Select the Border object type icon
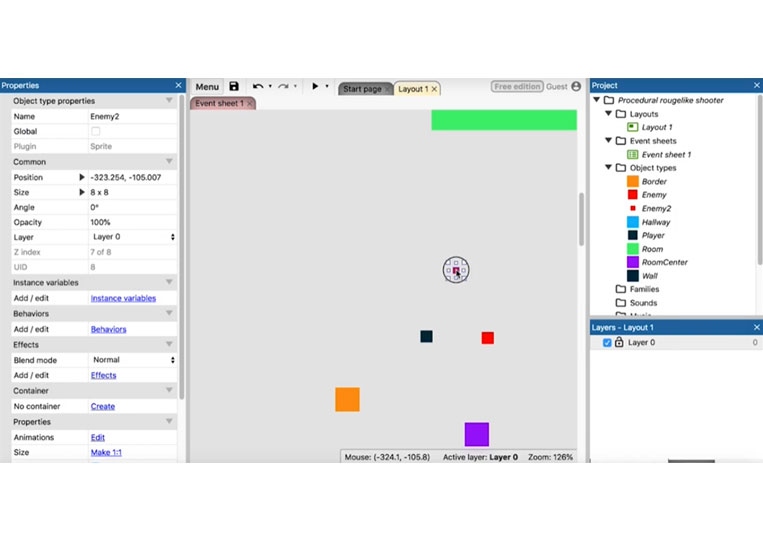Screen dimensions: 763x541 [x=633, y=181]
